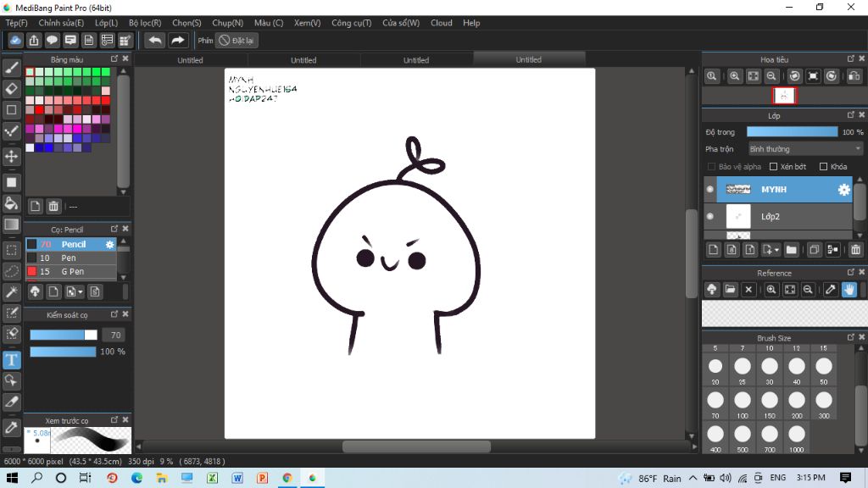The height and width of the screenshot is (488, 868).
Task: Select hand tool in Reference panel
Action: [x=849, y=290]
